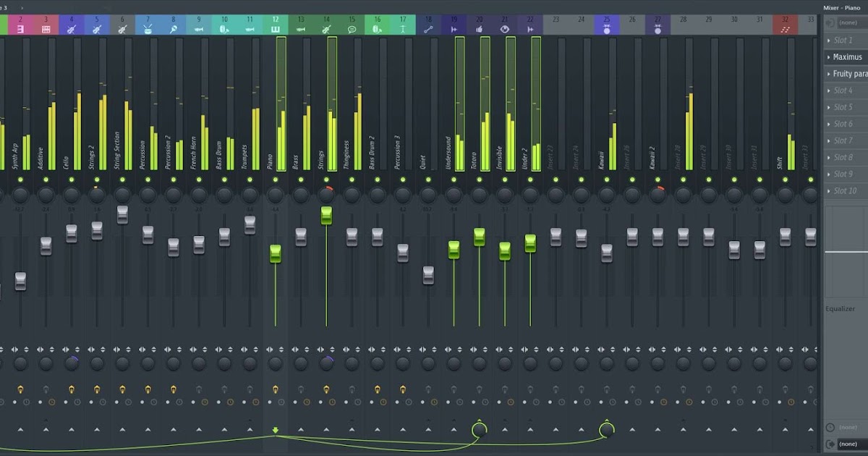Screen dimensions: 868x456
Task: Open the Maximus slot disclosure arrow
Action: (830, 56)
